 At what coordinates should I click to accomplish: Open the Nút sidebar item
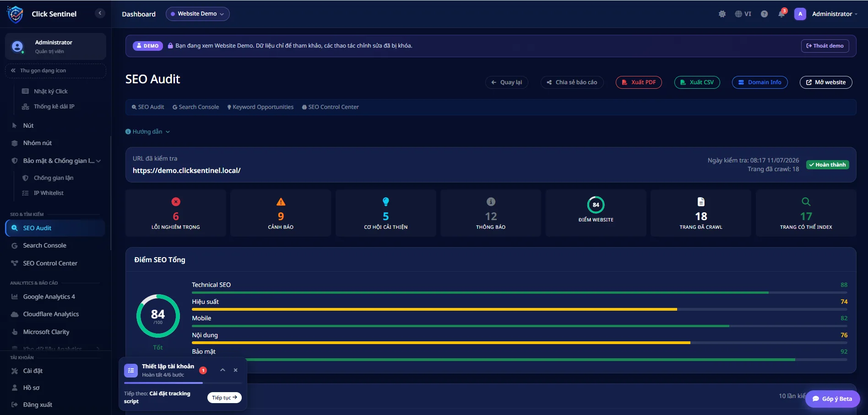[28, 125]
